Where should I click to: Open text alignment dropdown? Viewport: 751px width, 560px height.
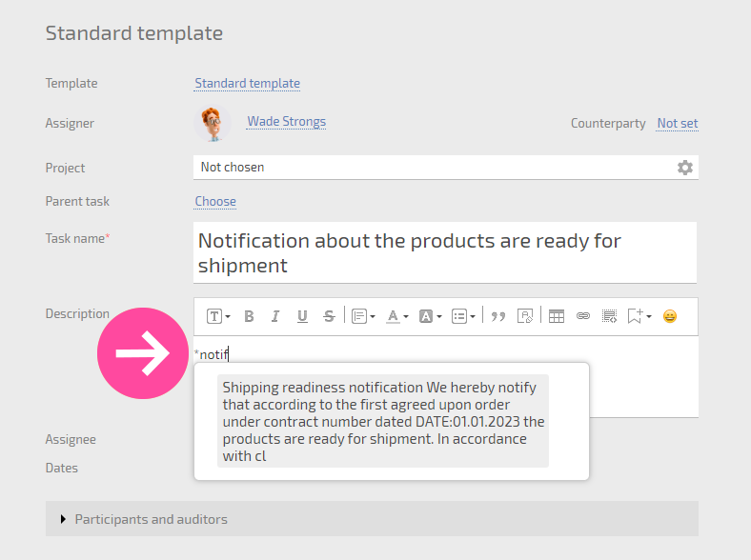[363, 316]
